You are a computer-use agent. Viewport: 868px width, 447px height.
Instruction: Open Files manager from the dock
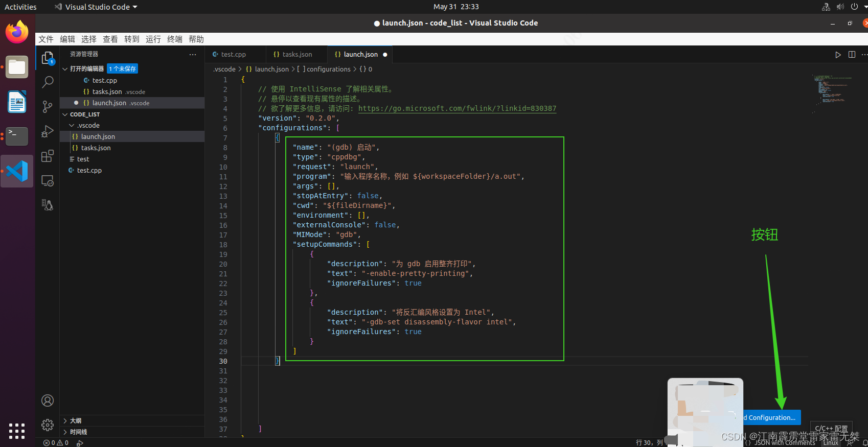click(17, 67)
